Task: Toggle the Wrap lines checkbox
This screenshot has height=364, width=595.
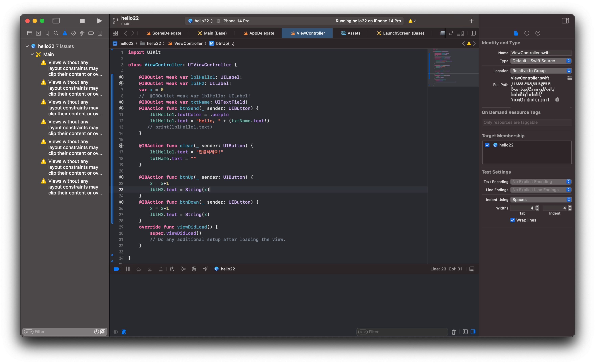Action: click(512, 220)
